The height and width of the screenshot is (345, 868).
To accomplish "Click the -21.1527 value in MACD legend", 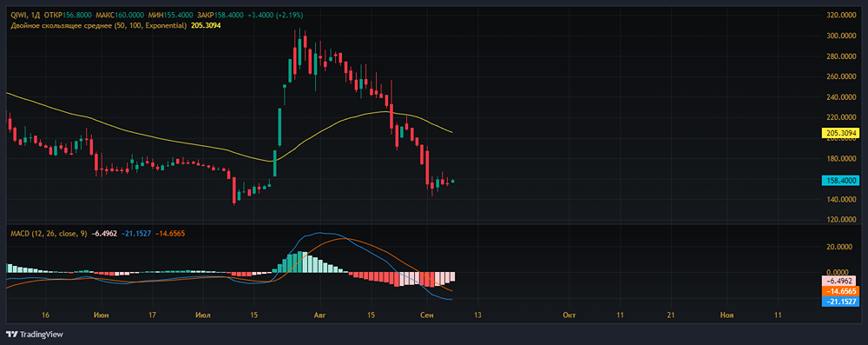I will coord(135,234).
